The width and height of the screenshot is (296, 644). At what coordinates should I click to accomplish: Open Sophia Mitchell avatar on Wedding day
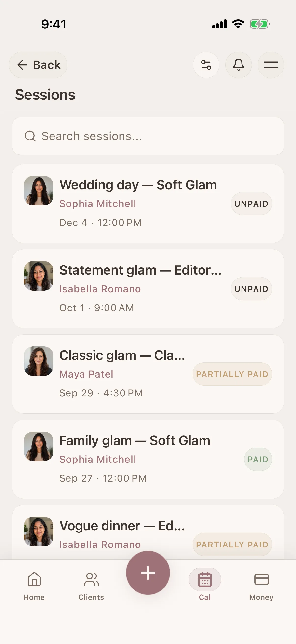(x=39, y=191)
